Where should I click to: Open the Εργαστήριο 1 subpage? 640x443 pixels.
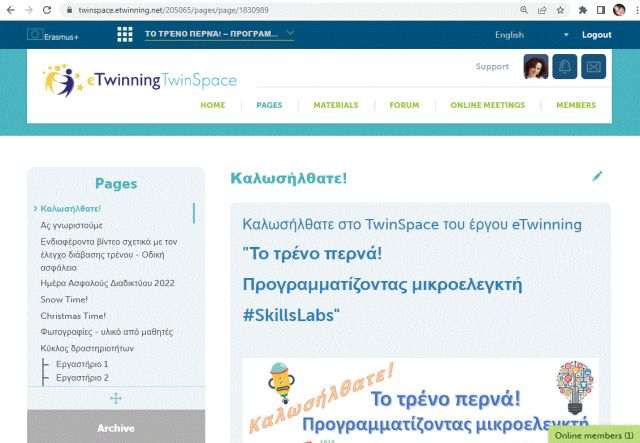[82, 364]
